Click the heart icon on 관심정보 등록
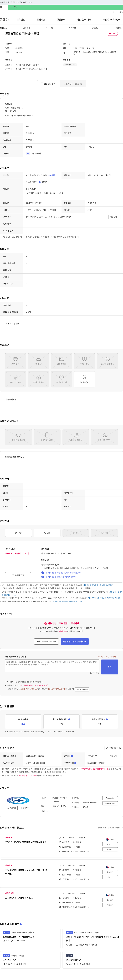 [x=42, y=84]
